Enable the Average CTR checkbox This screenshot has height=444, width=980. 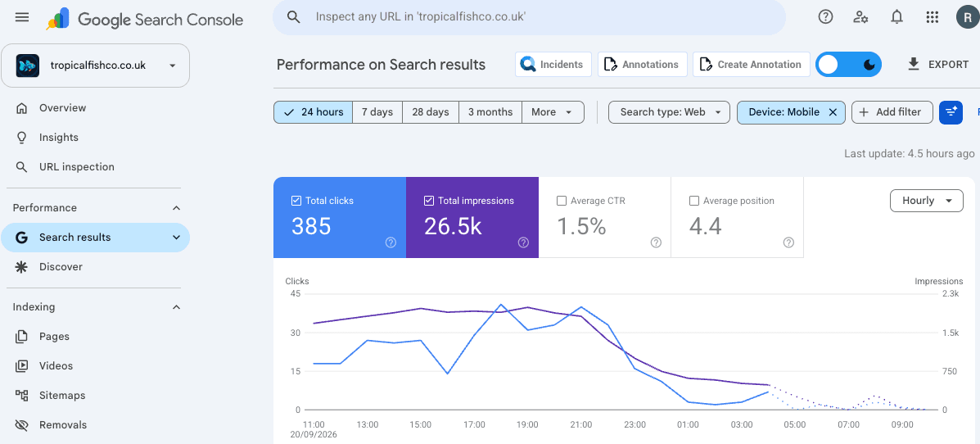(x=562, y=201)
